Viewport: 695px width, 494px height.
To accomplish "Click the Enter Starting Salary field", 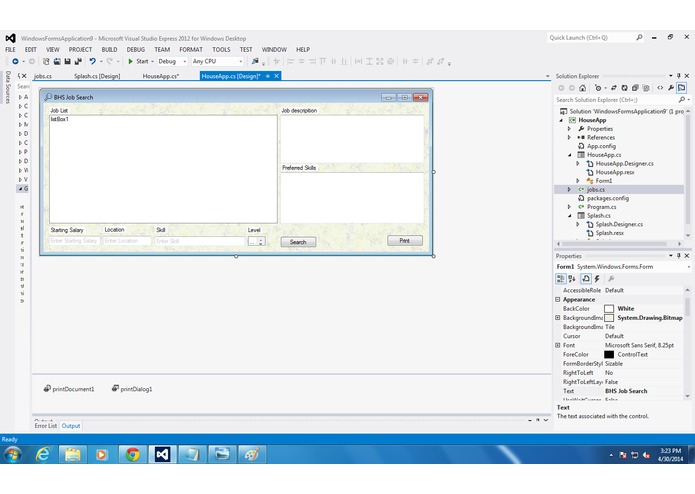I will (x=74, y=241).
